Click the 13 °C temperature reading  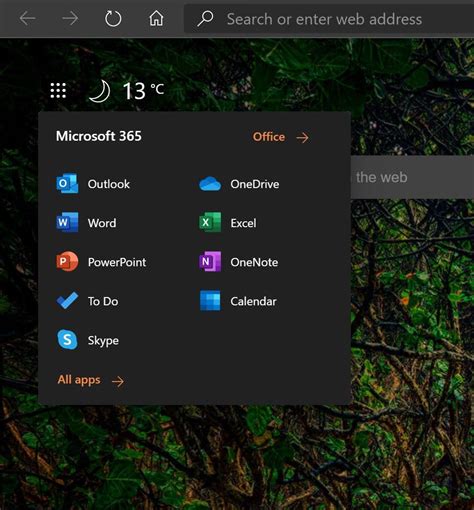point(143,91)
